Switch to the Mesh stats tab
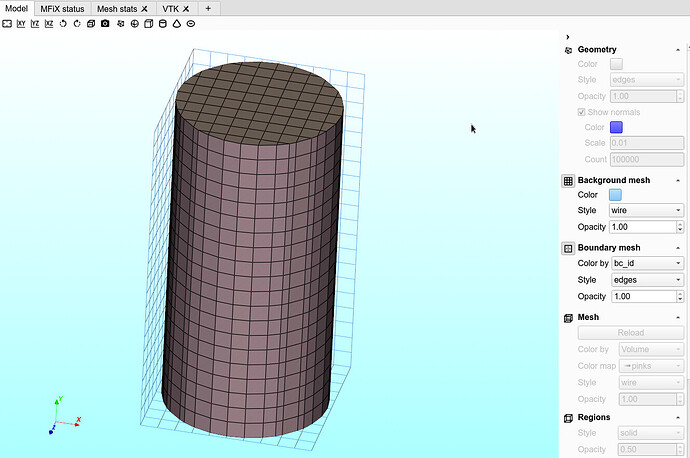Viewport: 690px width, 458px height. [116, 7]
